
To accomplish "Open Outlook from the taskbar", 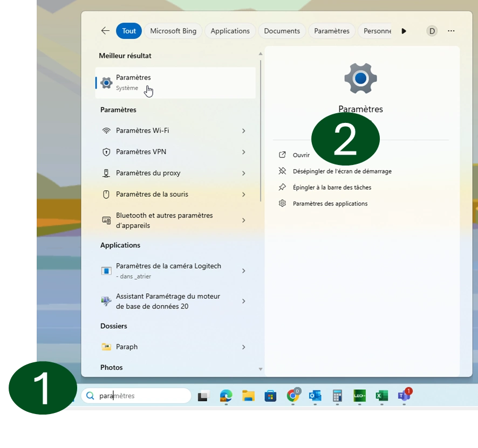I will [x=315, y=396].
